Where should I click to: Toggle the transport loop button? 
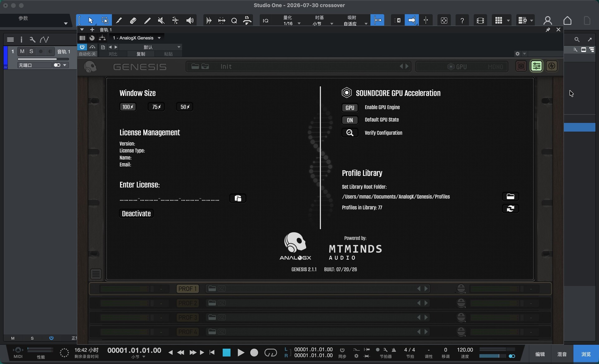click(270, 352)
